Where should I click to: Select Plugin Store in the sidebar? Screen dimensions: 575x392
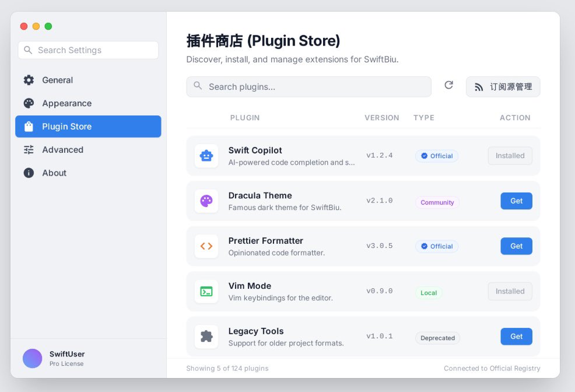(88, 127)
